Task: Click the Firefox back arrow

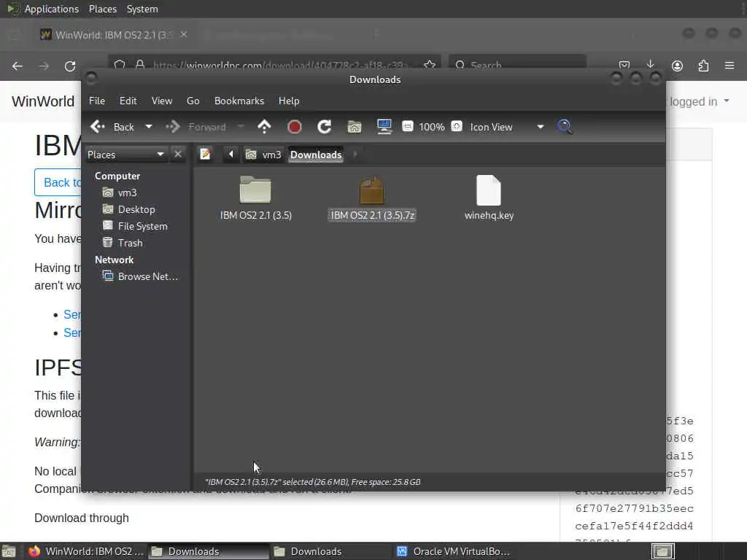Action: pos(18,66)
